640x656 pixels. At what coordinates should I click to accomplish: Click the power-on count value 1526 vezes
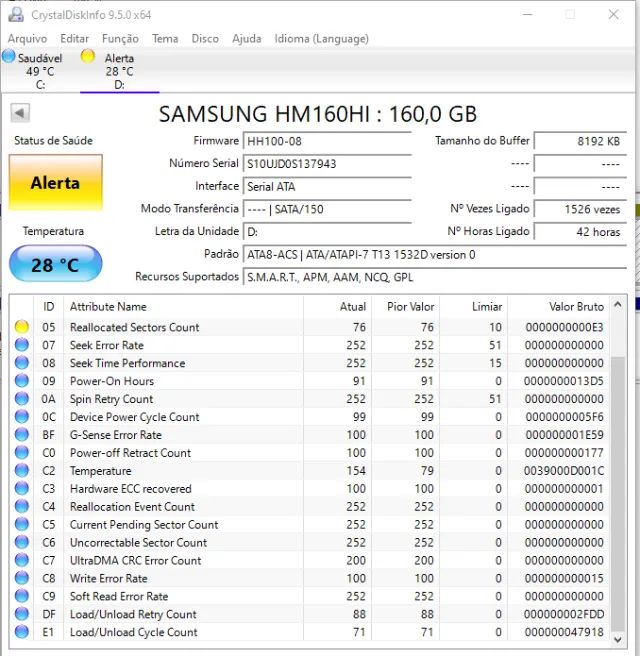point(580,209)
